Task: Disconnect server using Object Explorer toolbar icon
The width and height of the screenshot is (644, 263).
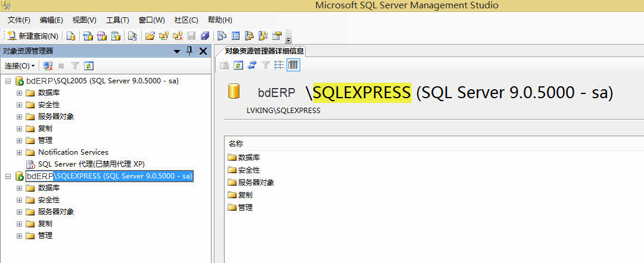Action: coord(48,65)
